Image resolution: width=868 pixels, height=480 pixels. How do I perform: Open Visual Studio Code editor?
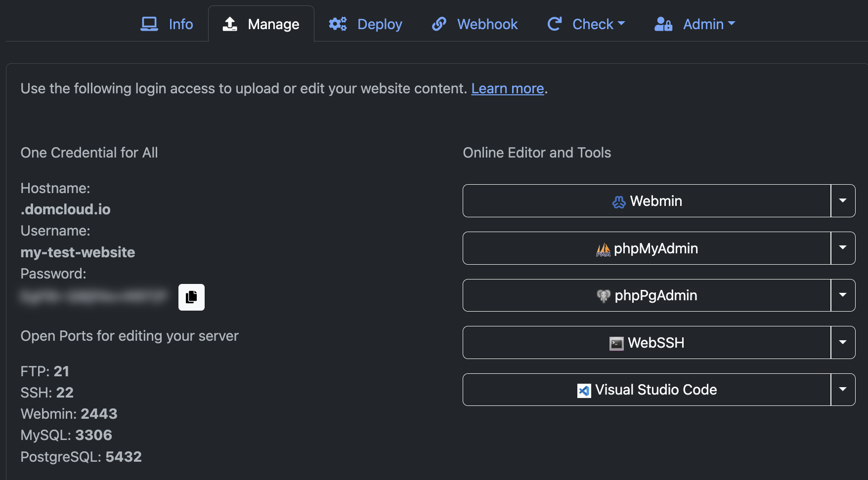[x=647, y=390]
